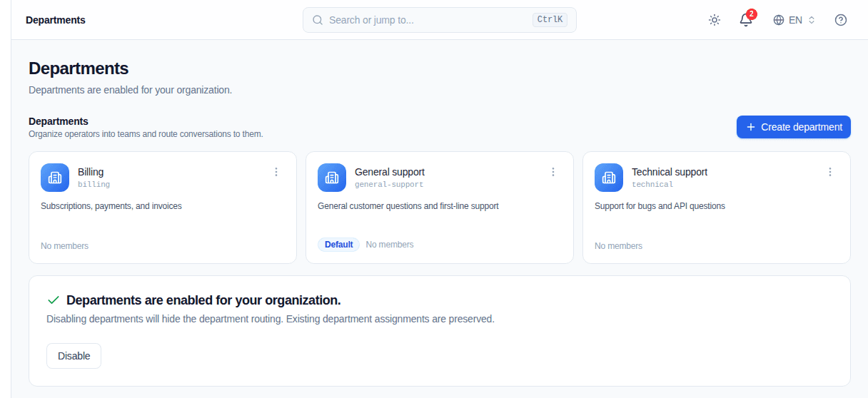Image resolution: width=868 pixels, height=398 pixels.
Task: Open notifications bell with 2 badge
Action: coord(746,20)
